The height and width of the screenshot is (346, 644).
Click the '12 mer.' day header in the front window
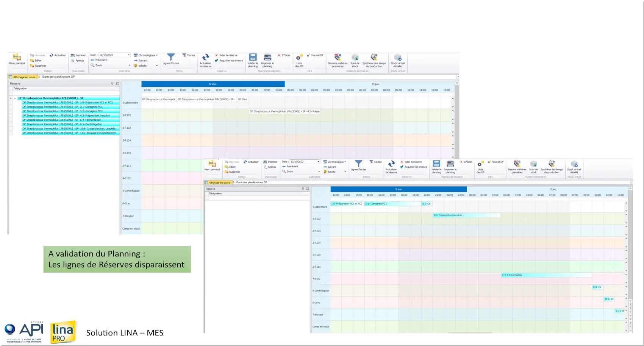point(399,189)
